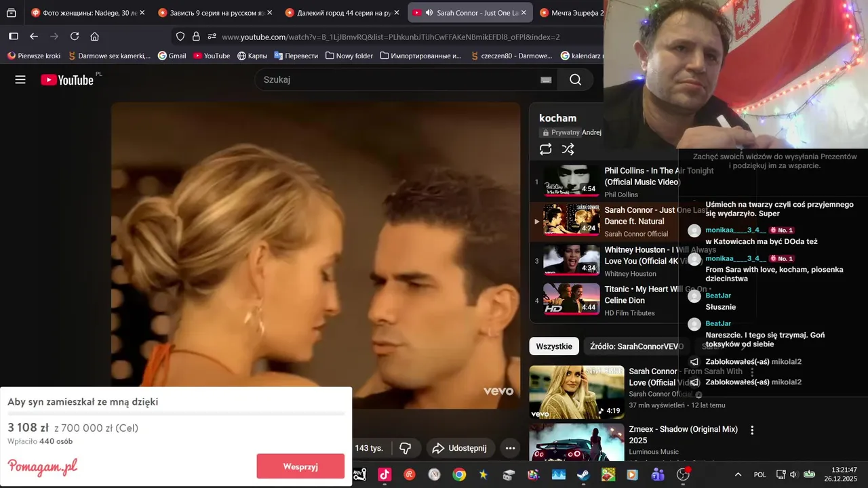
Task: Click the Pomagam.pl logo
Action: pos(43,466)
